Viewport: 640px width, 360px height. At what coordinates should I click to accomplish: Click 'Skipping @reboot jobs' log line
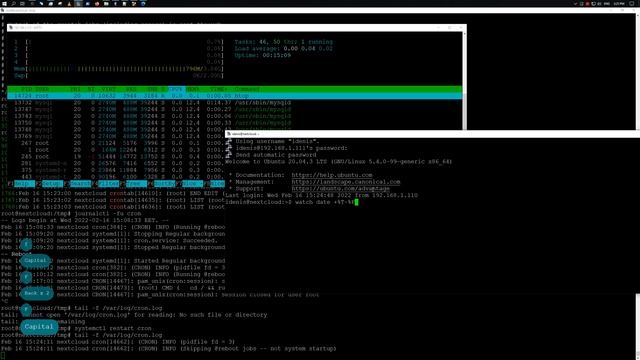coord(169,349)
